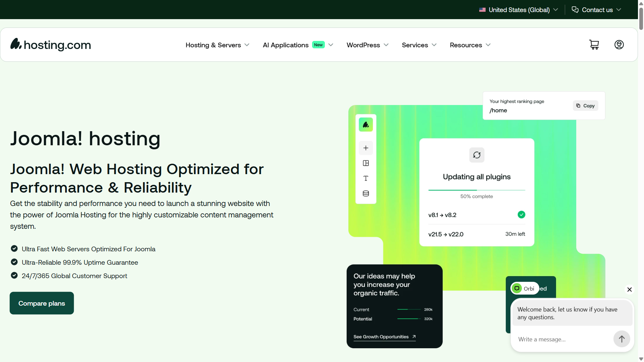Click checkmark beside 99.9% Uptime Guarantee

click(x=14, y=262)
